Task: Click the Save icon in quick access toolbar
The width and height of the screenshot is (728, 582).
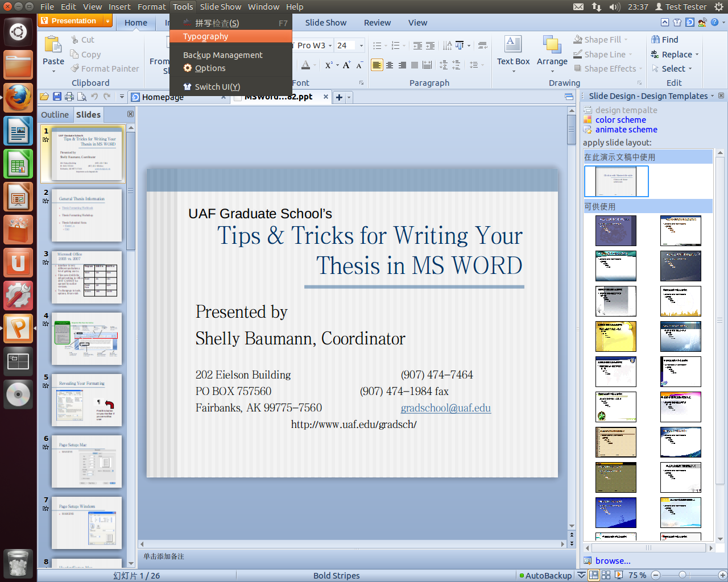Action: [x=57, y=97]
